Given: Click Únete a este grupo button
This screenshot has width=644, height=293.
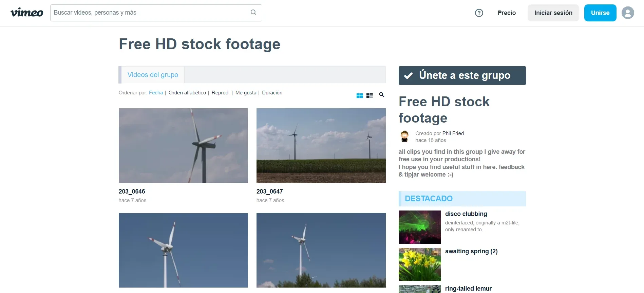Looking at the screenshot, I should [462, 75].
